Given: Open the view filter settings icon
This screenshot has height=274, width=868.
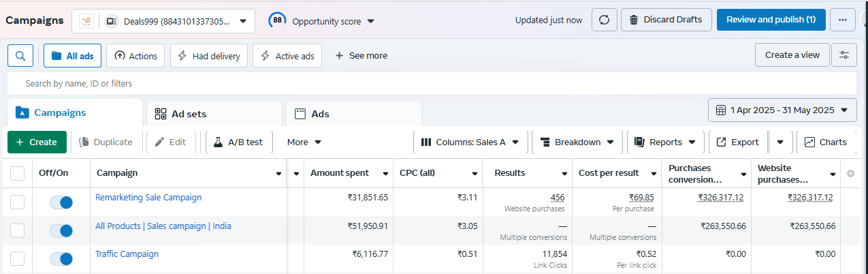Looking at the screenshot, I should (x=844, y=55).
